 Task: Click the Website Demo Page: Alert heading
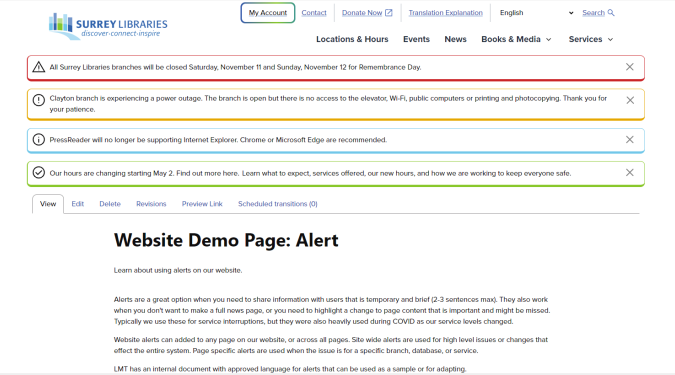tap(226, 240)
